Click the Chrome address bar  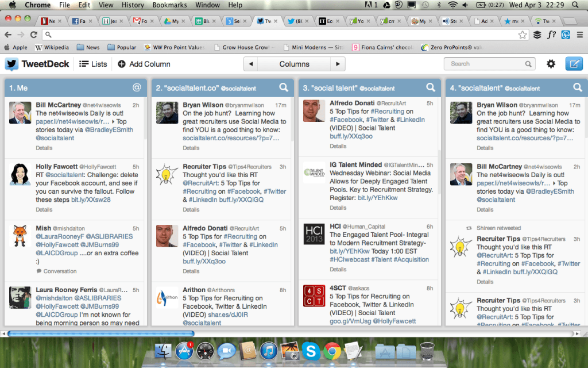click(x=285, y=34)
